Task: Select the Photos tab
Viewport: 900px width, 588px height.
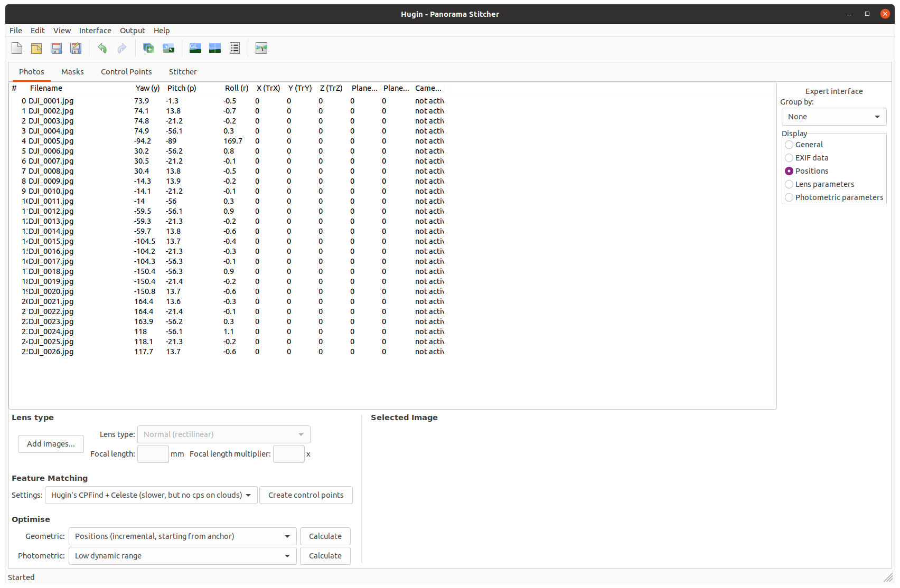Action: coord(32,72)
